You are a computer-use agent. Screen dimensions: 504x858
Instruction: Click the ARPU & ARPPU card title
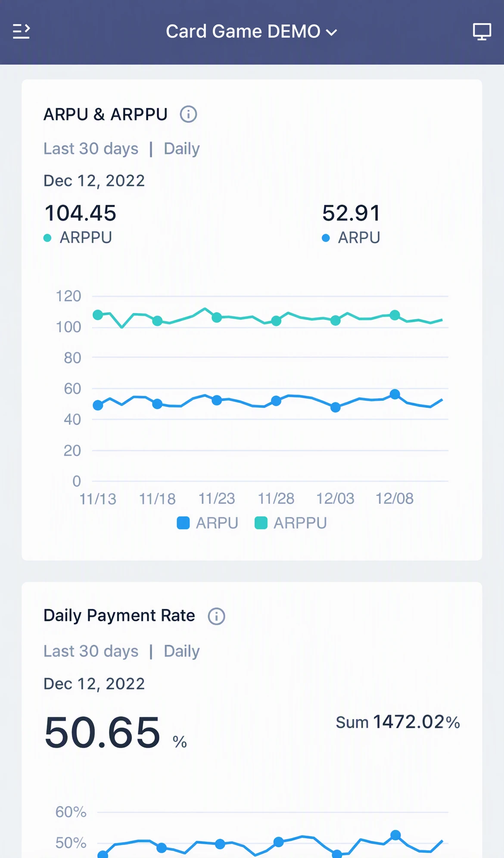[106, 114]
